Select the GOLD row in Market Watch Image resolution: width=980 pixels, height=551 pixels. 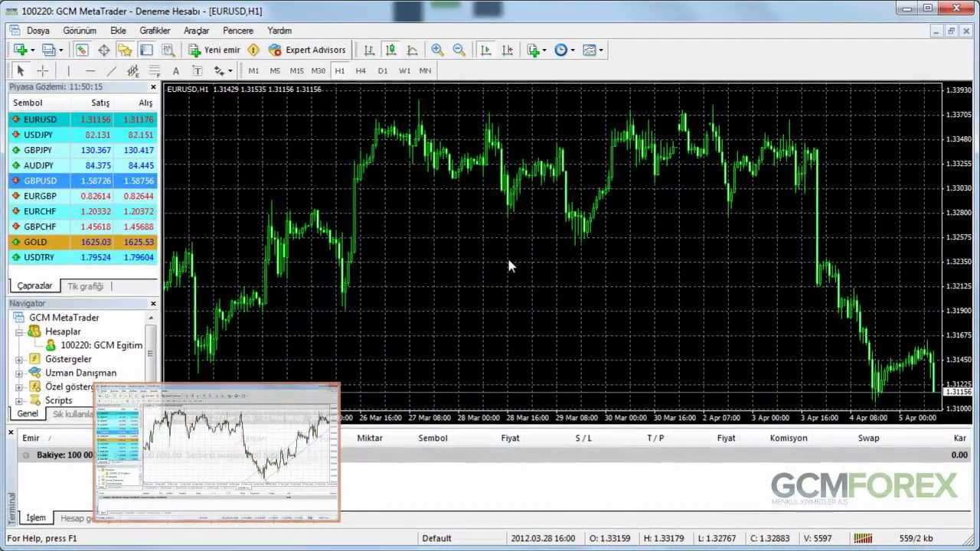click(83, 242)
